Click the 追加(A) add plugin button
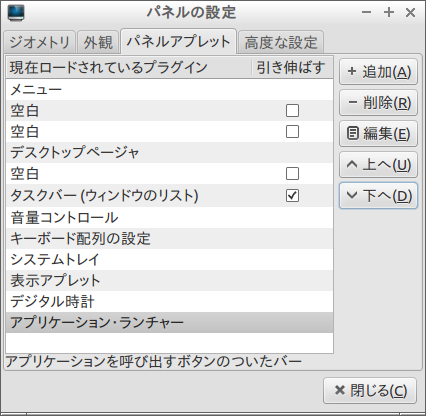Viewport: 426px width, 416px height. coord(378,72)
